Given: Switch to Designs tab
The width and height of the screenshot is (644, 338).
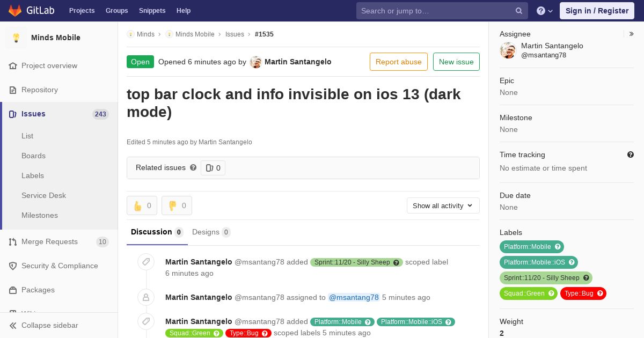Looking at the screenshot, I should click(211, 232).
